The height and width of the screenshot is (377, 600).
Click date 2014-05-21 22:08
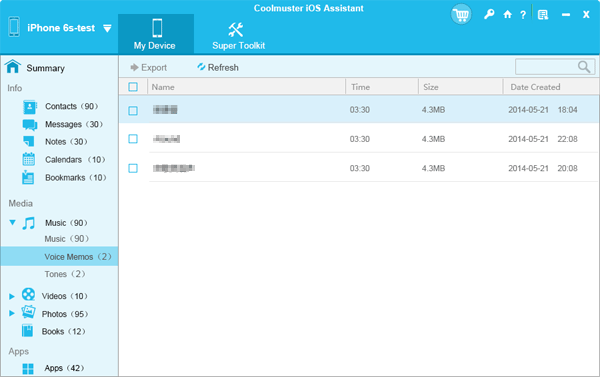click(543, 139)
